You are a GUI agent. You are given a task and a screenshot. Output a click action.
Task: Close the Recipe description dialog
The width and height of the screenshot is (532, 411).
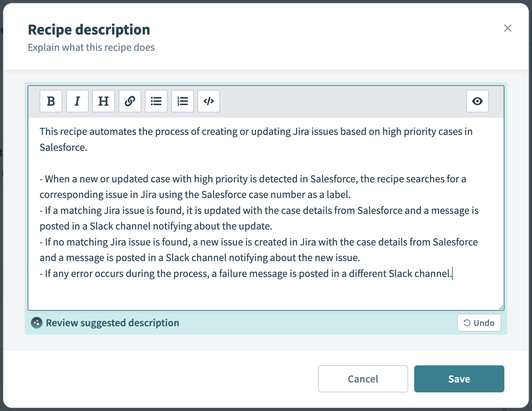click(x=508, y=28)
